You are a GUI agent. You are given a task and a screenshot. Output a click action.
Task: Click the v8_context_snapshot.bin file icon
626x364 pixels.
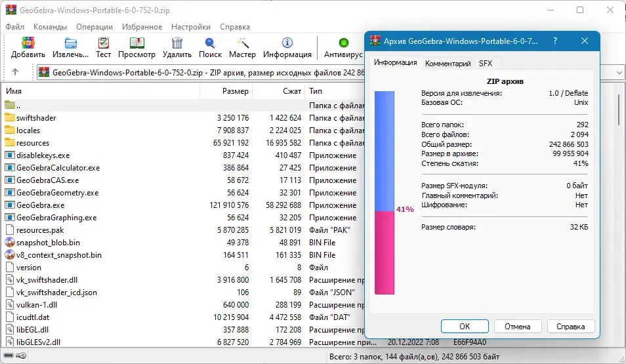pos(10,254)
